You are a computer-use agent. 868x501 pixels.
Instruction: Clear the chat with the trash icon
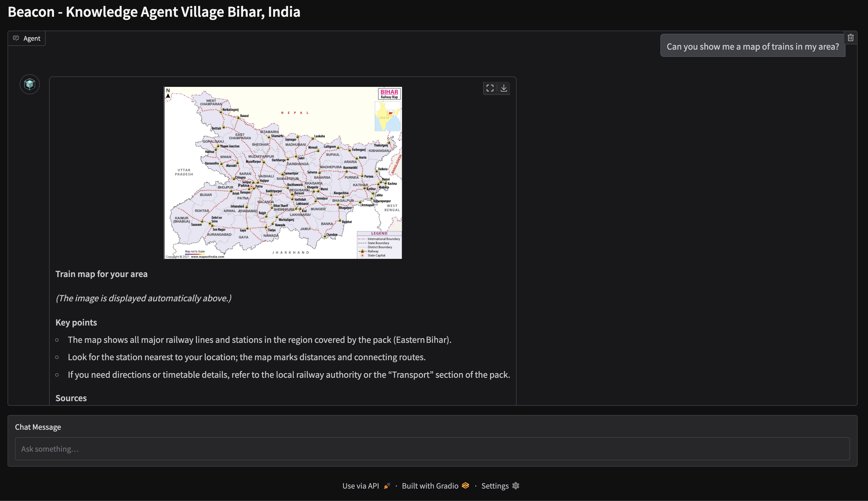pos(850,38)
